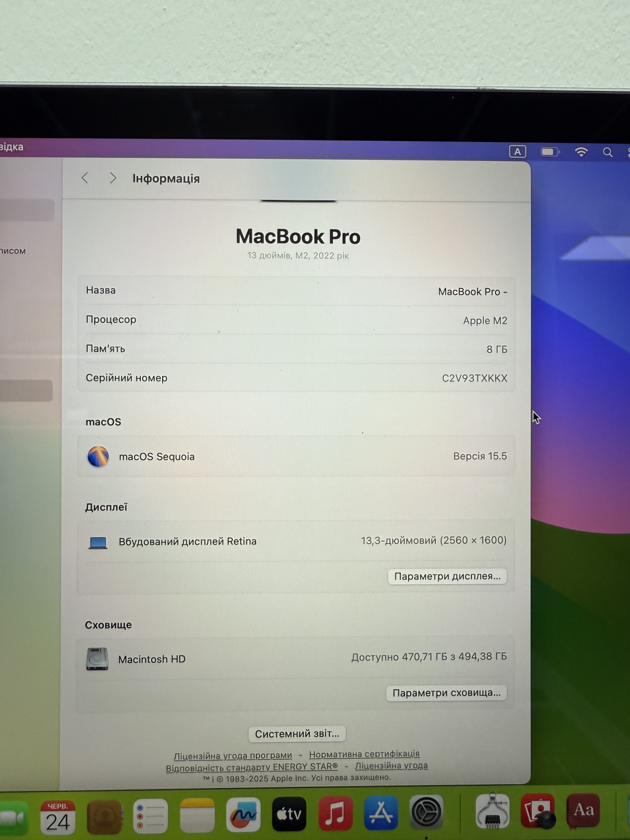Open the Wi-Fi menu in menu bar
This screenshot has height=840, width=630.
581,152
